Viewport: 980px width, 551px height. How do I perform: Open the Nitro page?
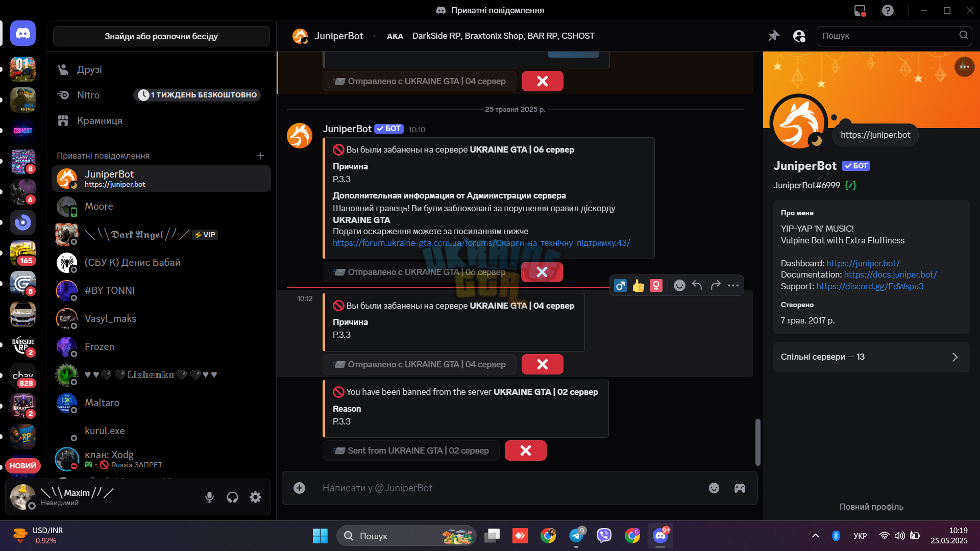[161, 95]
